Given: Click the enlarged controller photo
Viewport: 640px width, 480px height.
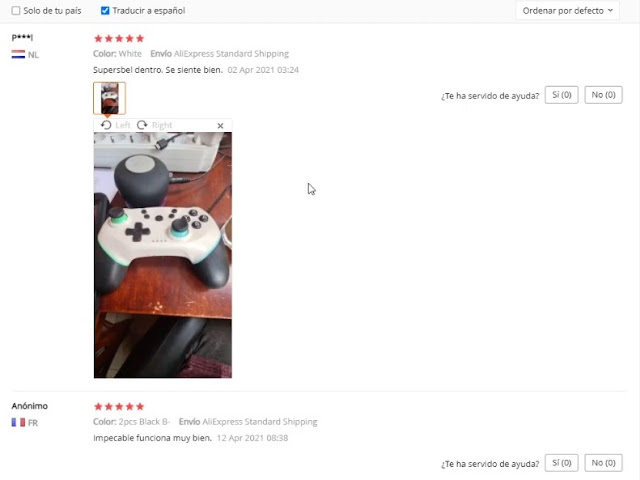Looking at the screenshot, I should click(163, 255).
